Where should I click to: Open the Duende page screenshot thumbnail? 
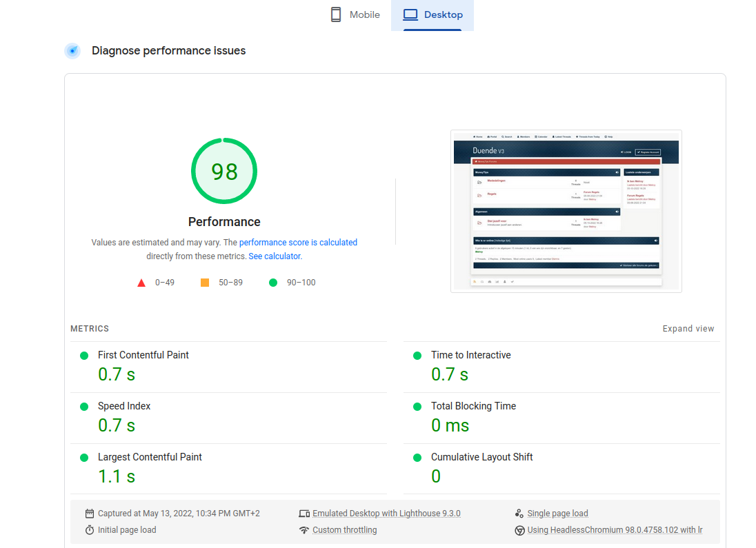566,211
